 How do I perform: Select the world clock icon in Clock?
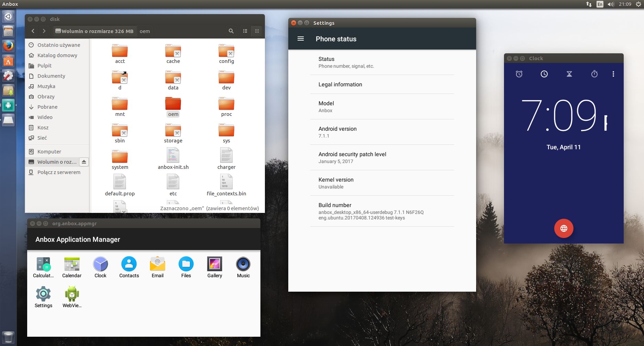point(544,74)
